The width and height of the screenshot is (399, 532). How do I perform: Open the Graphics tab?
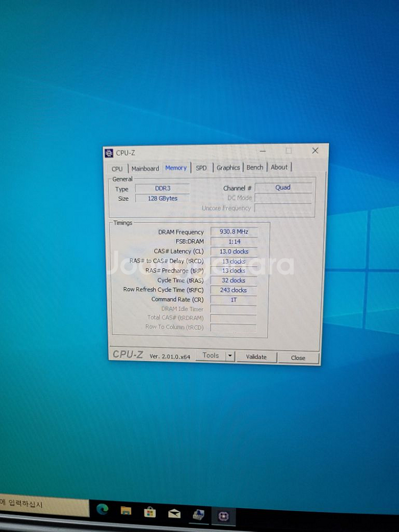[x=228, y=167]
